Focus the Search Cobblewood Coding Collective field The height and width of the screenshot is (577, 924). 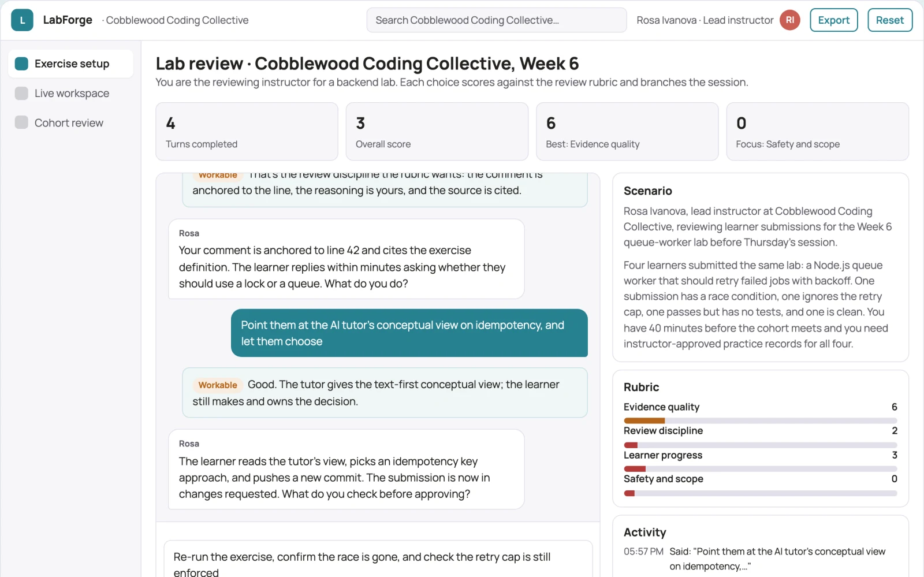(x=497, y=20)
